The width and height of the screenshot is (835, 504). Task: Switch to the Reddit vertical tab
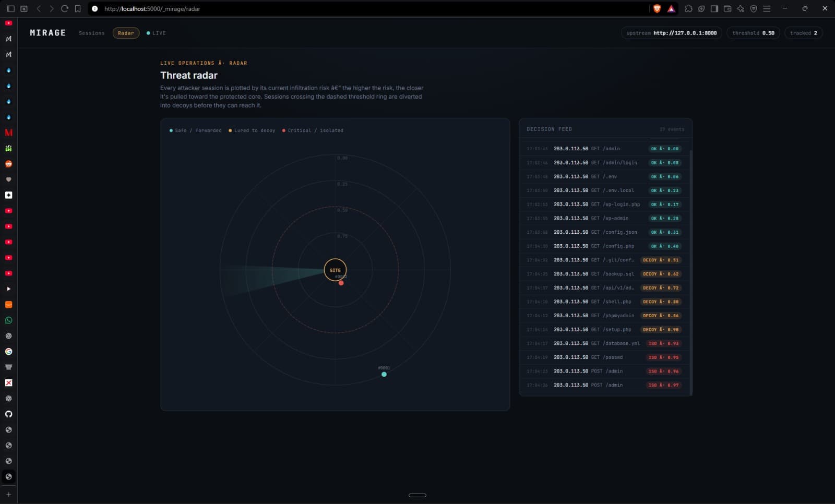pyautogui.click(x=8, y=164)
